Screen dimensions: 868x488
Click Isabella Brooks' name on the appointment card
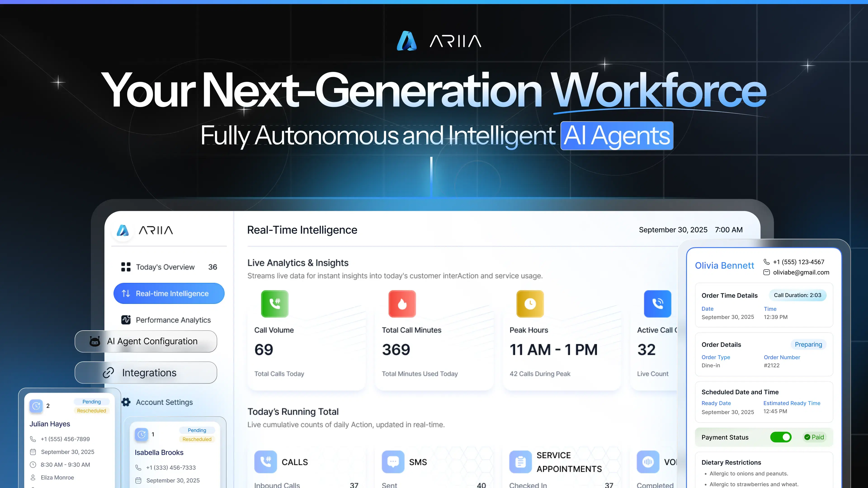point(159,453)
